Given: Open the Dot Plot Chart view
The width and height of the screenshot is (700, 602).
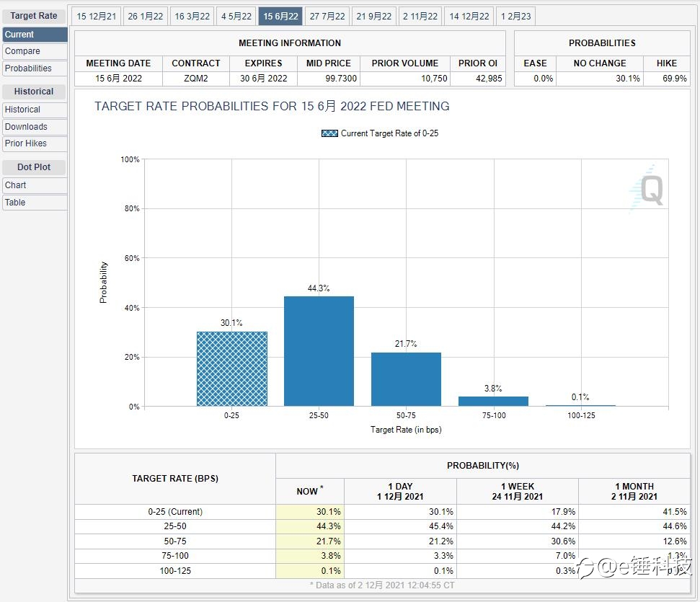Looking at the screenshot, I should click(x=35, y=185).
